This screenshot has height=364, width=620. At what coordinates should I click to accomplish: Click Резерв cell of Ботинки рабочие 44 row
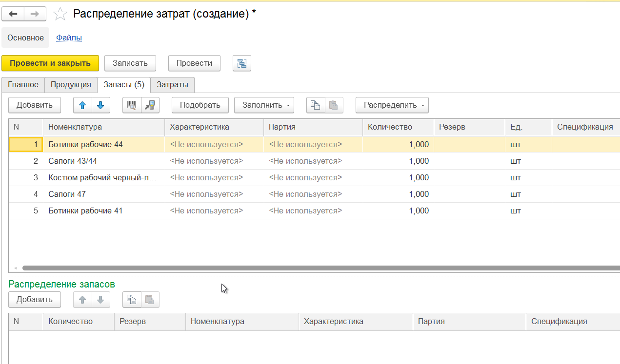(469, 145)
